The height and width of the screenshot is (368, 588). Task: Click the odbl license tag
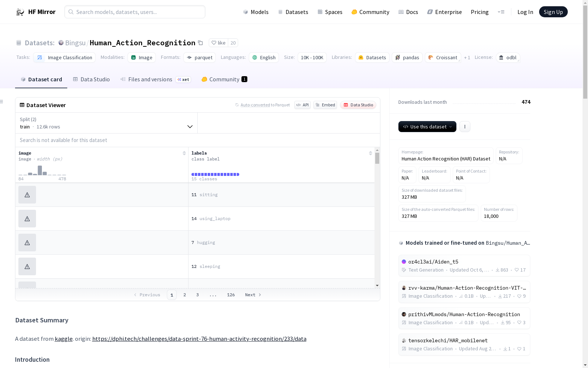pyautogui.click(x=508, y=57)
